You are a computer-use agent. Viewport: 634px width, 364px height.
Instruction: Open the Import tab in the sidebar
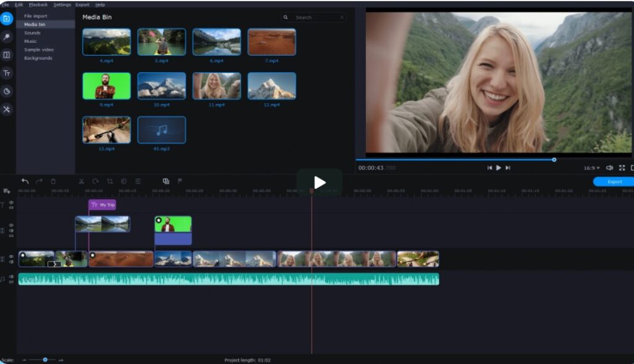[6, 19]
